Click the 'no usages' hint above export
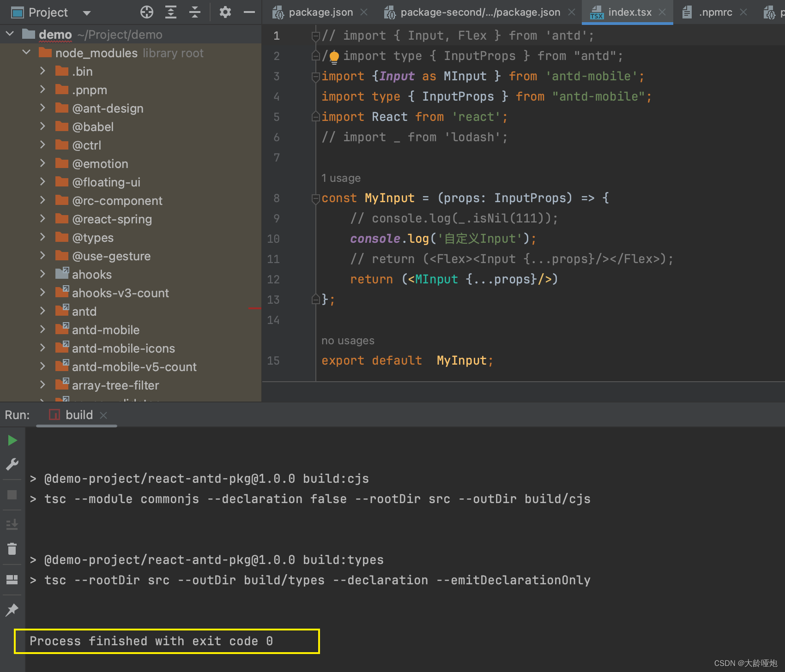Viewport: 785px width, 672px height. [348, 341]
